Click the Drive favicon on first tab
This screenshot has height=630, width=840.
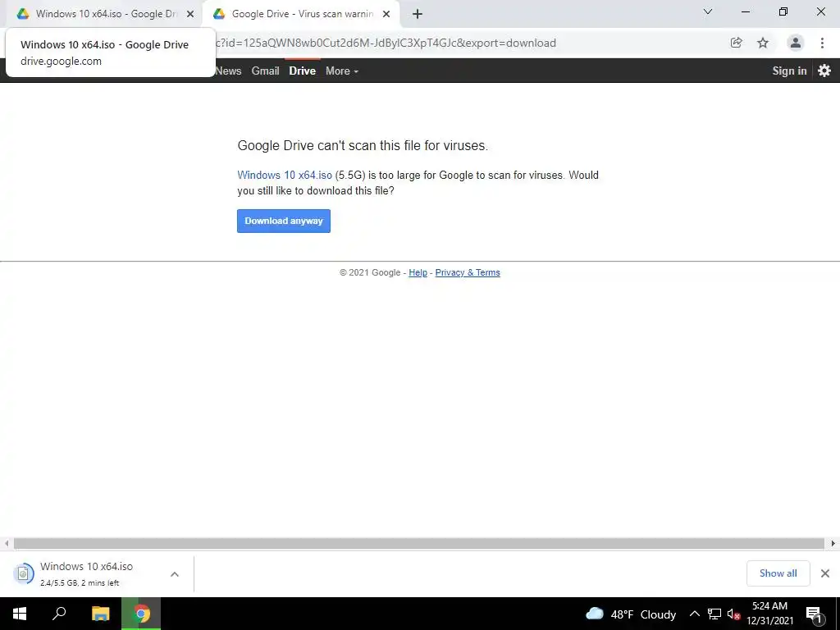(22, 14)
